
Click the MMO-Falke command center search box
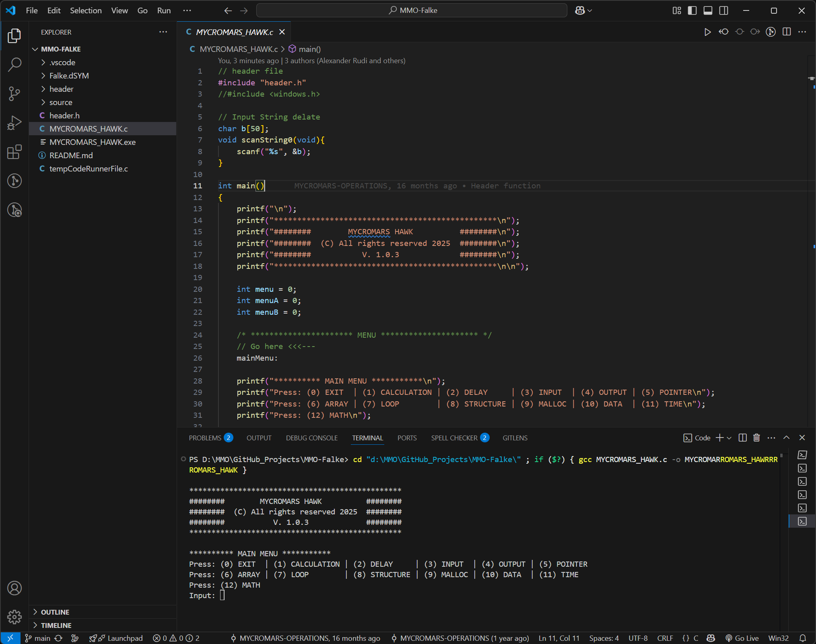pyautogui.click(x=412, y=10)
